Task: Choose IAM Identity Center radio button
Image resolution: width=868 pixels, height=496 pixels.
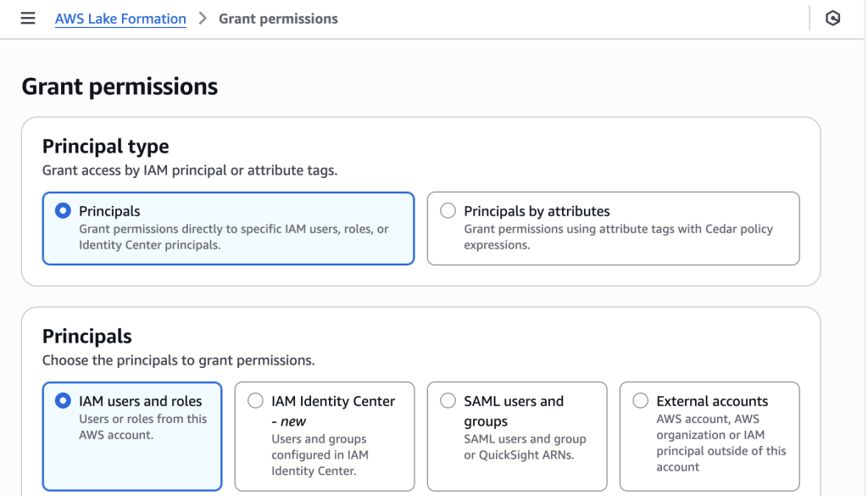Action: [255, 401]
